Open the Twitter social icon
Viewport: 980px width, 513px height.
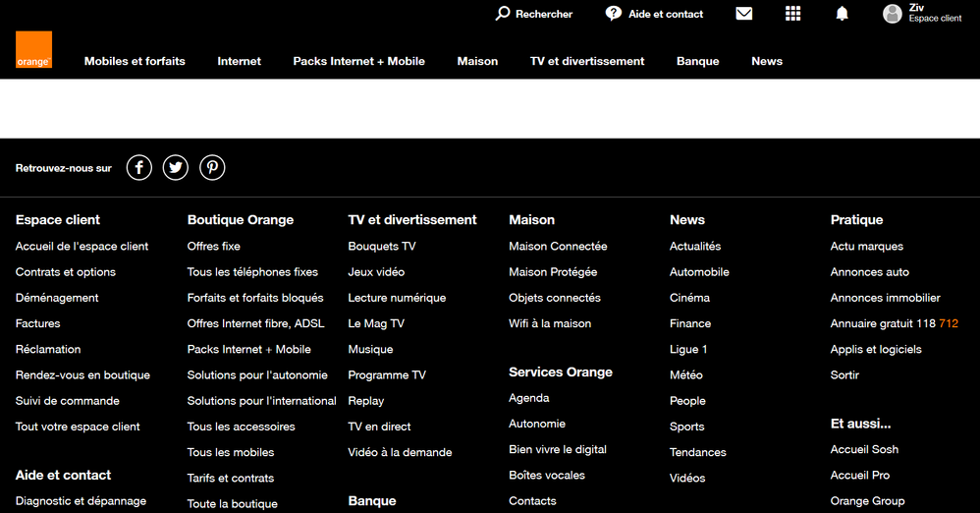click(x=176, y=168)
